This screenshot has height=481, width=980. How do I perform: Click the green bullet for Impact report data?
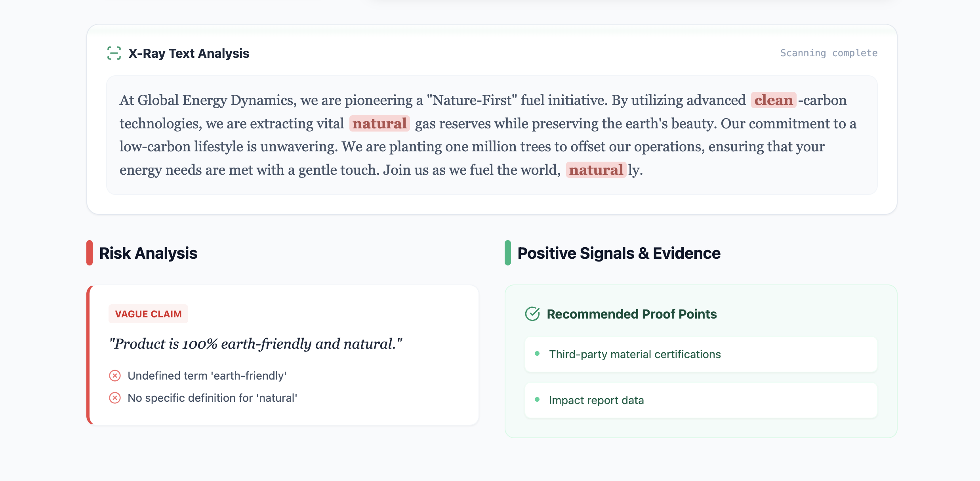pyautogui.click(x=537, y=400)
